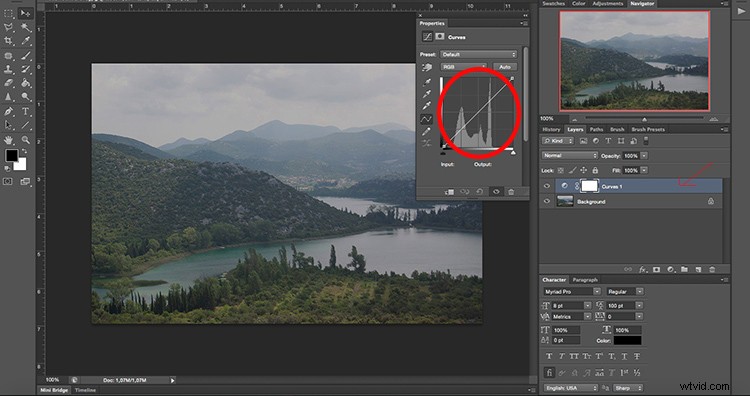Select the Eyedropper tool in toolbox

(x=26, y=41)
